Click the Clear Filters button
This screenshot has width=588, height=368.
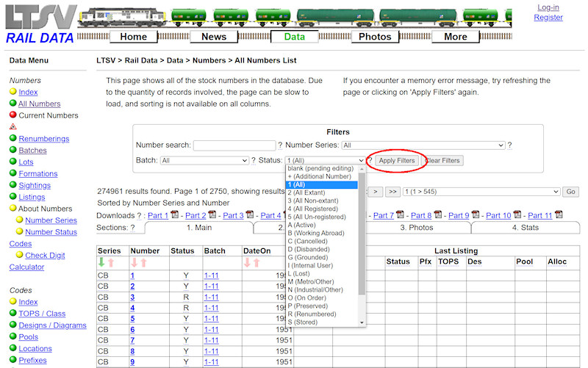point(442,160)
